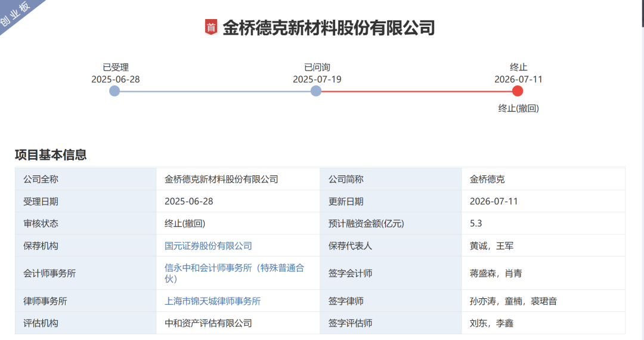Image resolution: width=644 pixels, height=340 pixels.
Task: Click the 预计融资金额(亿元) label cell
Action: 391,223
